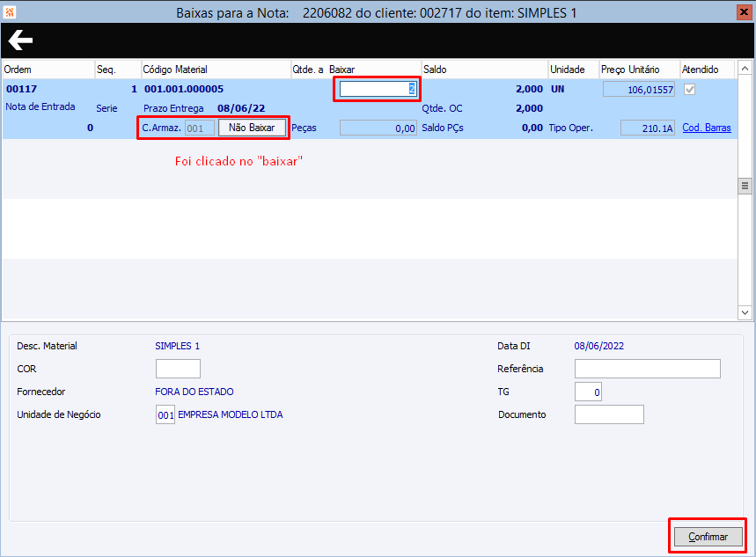Click the TG input field
756x557 pixels.
point(588,392)
